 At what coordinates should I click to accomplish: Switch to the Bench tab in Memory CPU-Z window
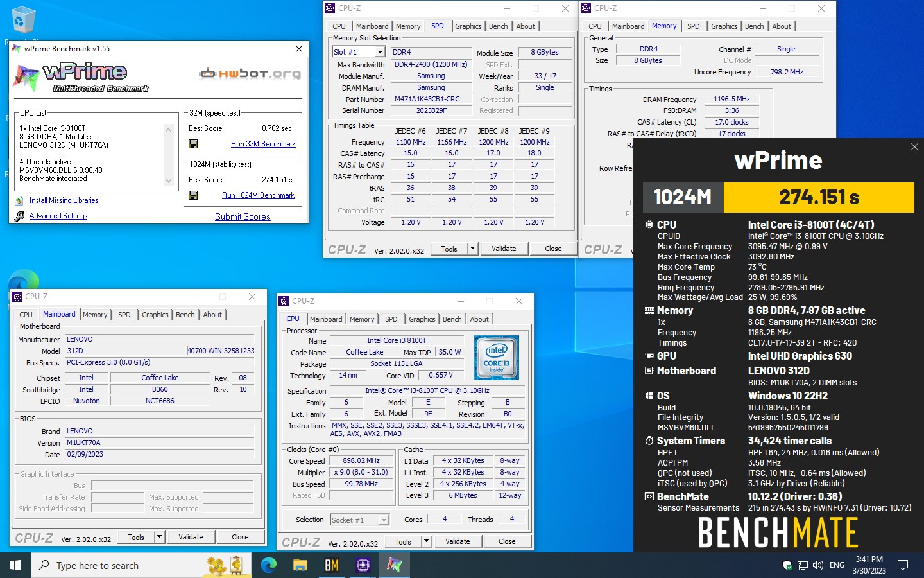point(755,26)
